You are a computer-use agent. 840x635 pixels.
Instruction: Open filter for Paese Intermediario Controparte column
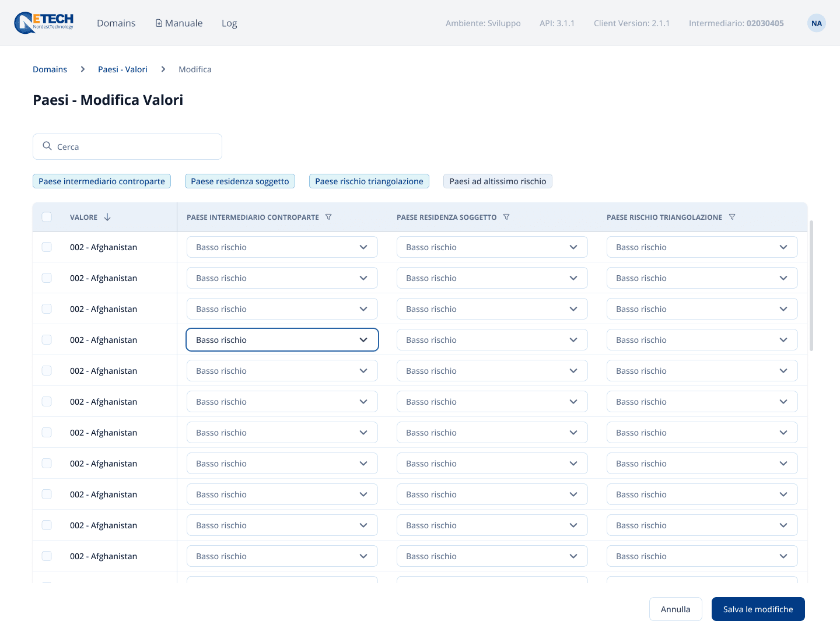point(328,217)
